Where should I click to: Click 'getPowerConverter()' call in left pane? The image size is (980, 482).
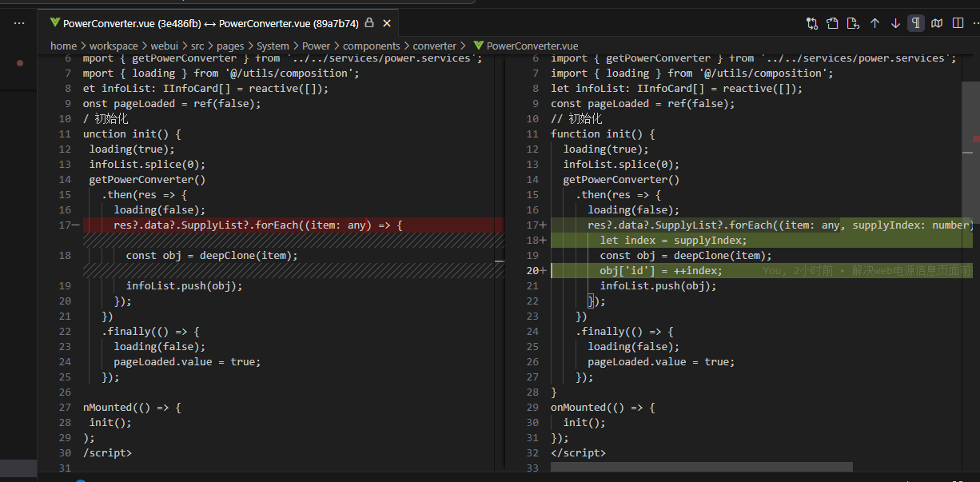147,180
